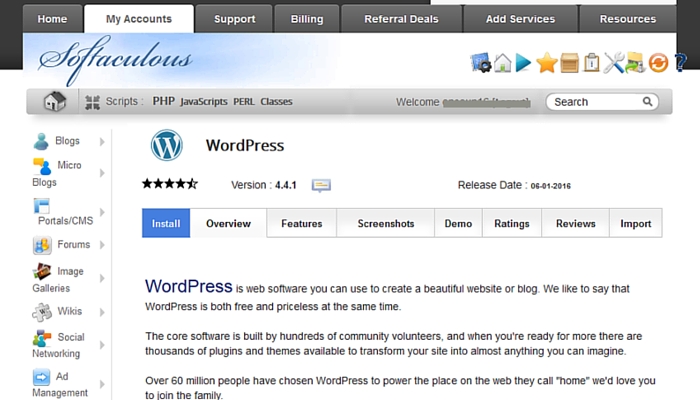Switch to the Overview tab
The image size is (700, 400).
[x=229, y=223]
